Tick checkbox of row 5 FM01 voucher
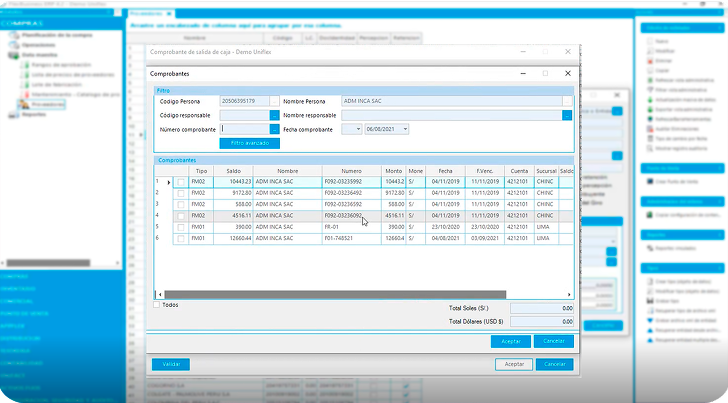 [180, 227]
